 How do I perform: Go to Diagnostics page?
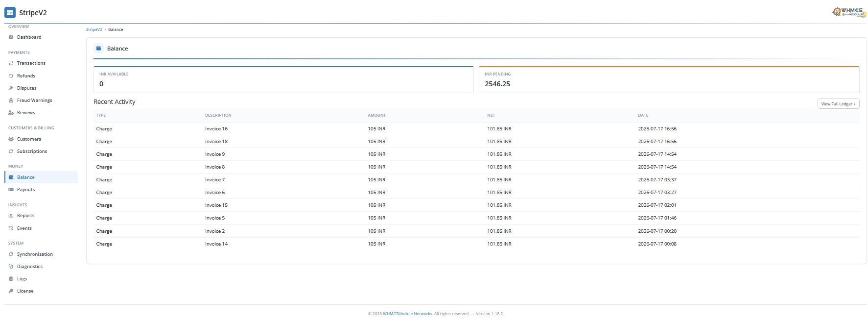click(x=41, y=267)
